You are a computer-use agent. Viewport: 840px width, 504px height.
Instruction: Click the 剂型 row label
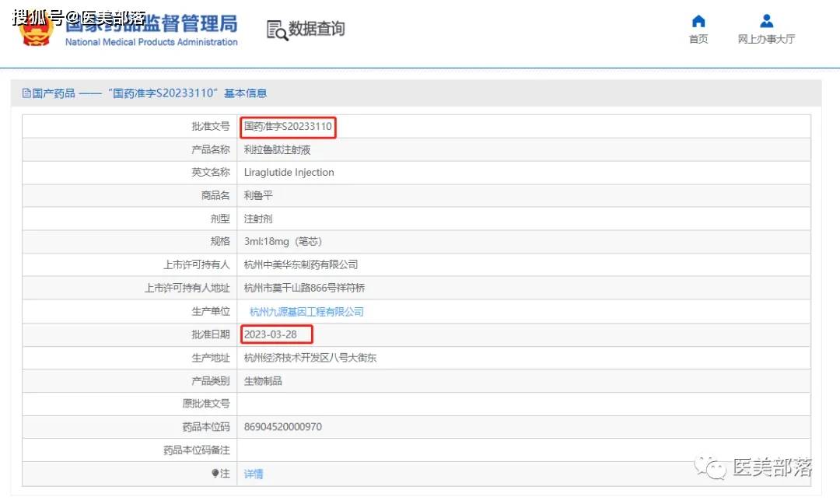220,219
